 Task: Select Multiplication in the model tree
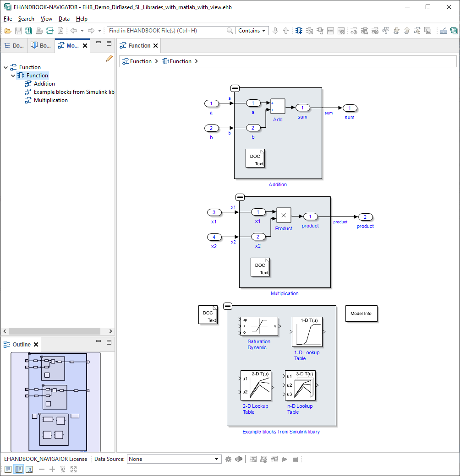pos(50,100)
